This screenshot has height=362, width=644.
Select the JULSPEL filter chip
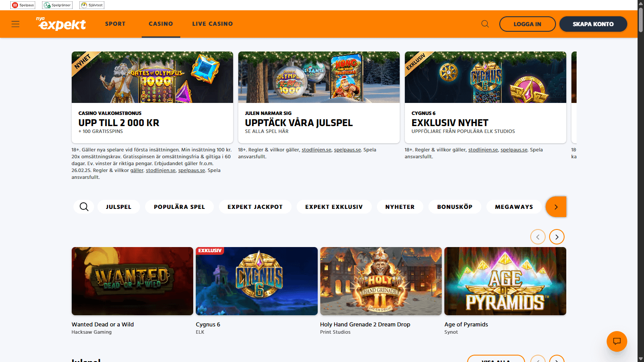[118, 206]
